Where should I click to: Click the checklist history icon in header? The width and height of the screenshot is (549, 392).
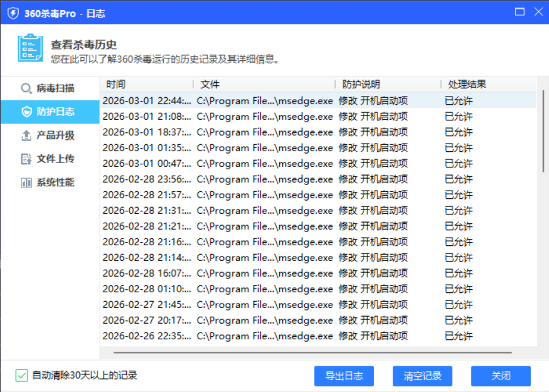(x=30, y=48)
